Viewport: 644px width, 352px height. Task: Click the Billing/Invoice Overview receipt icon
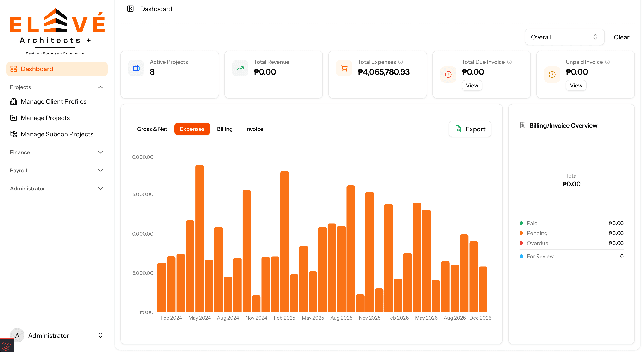522,125
